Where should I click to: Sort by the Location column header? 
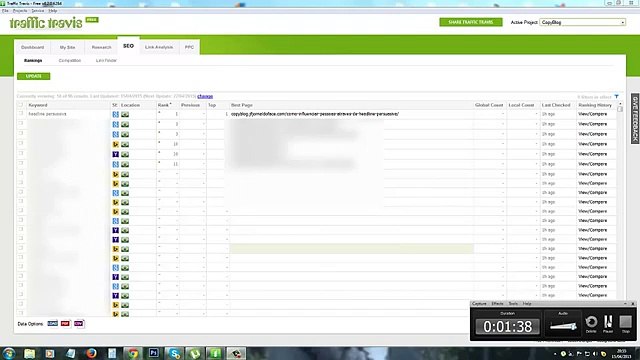[x=130, y=105]
